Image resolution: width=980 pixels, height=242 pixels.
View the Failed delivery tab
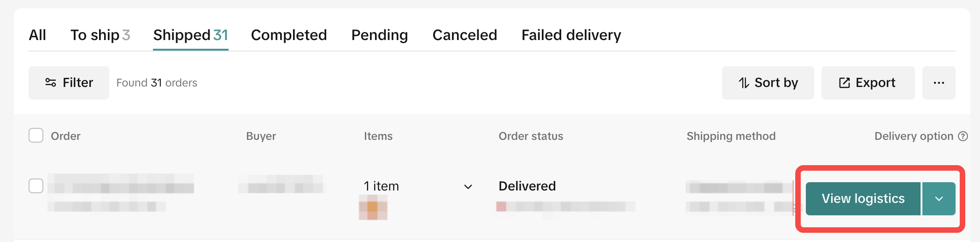click(x=571, y=35)
